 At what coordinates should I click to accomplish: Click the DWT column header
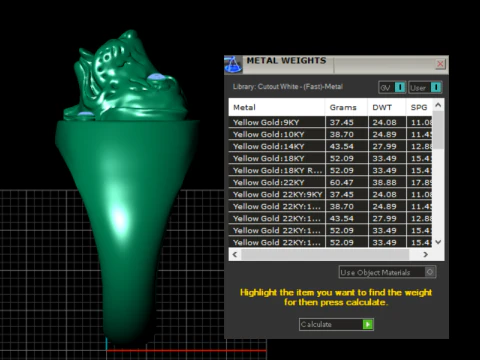click(387, 107)
